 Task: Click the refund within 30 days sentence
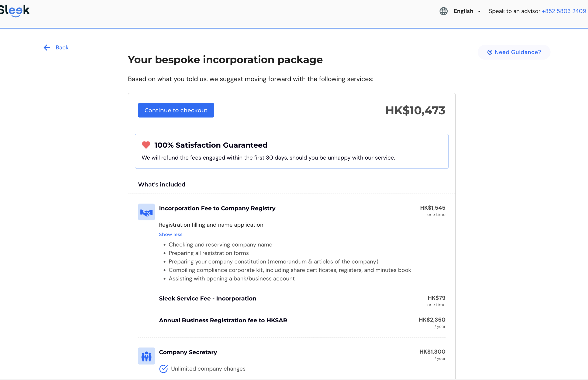click(268, 158)
